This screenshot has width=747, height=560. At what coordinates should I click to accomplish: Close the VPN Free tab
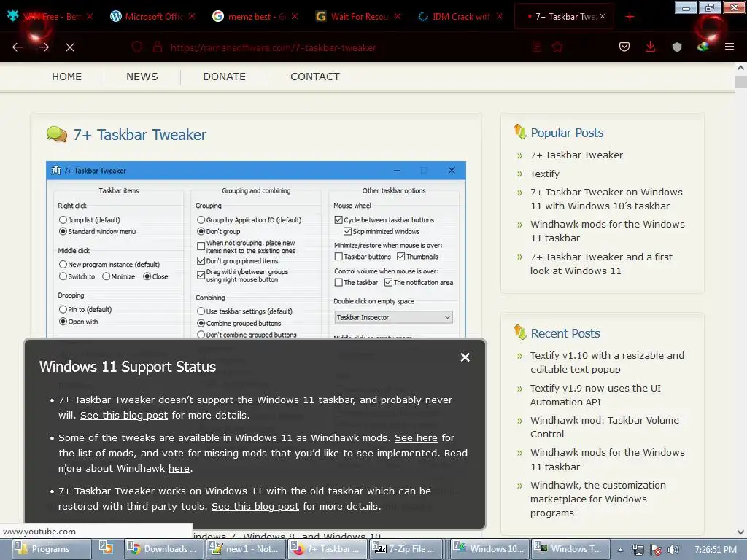(x=90, y=16)
